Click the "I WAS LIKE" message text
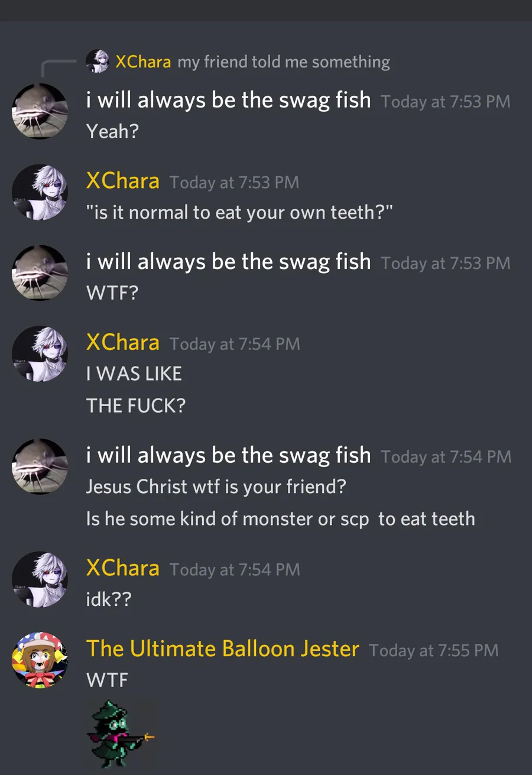Screen dimensions: 532x775 tap(134, 374)
